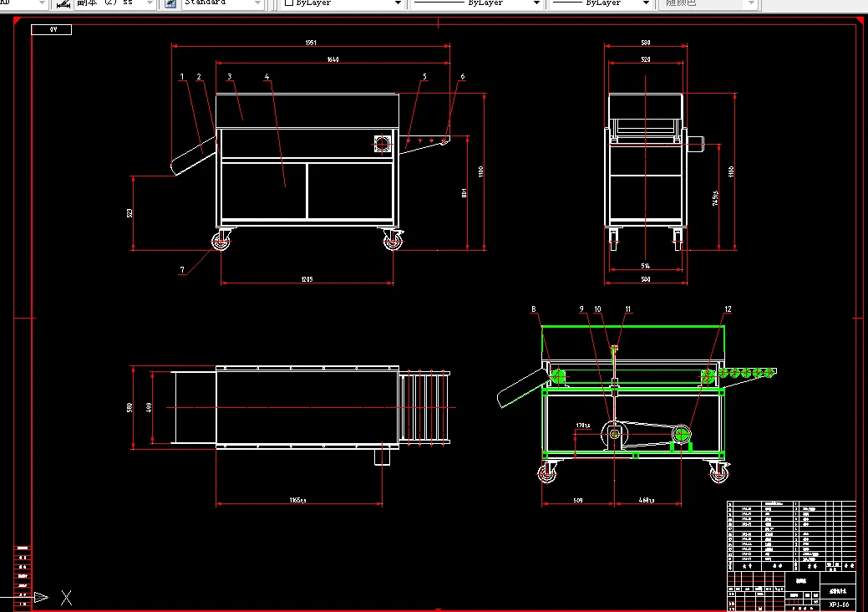Select the 520 width dimension
This screenshot has height=612, width=868.
(x=646, y=59)
